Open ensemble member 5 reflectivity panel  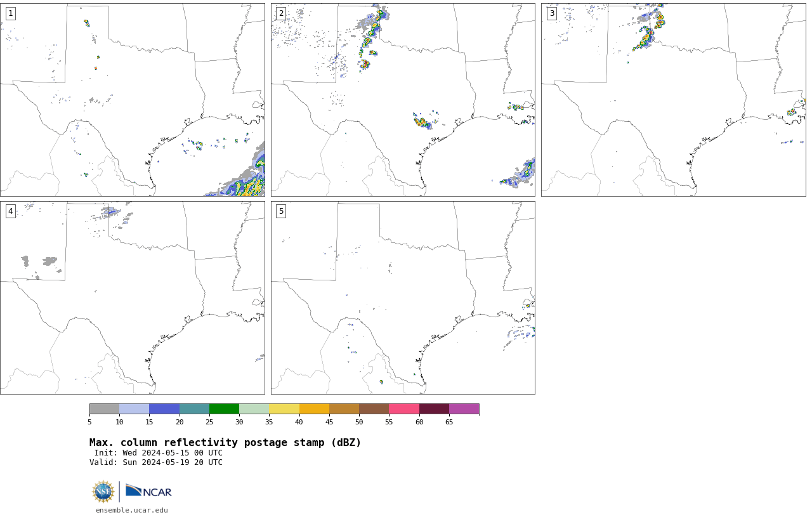click(x=403, y=298)
